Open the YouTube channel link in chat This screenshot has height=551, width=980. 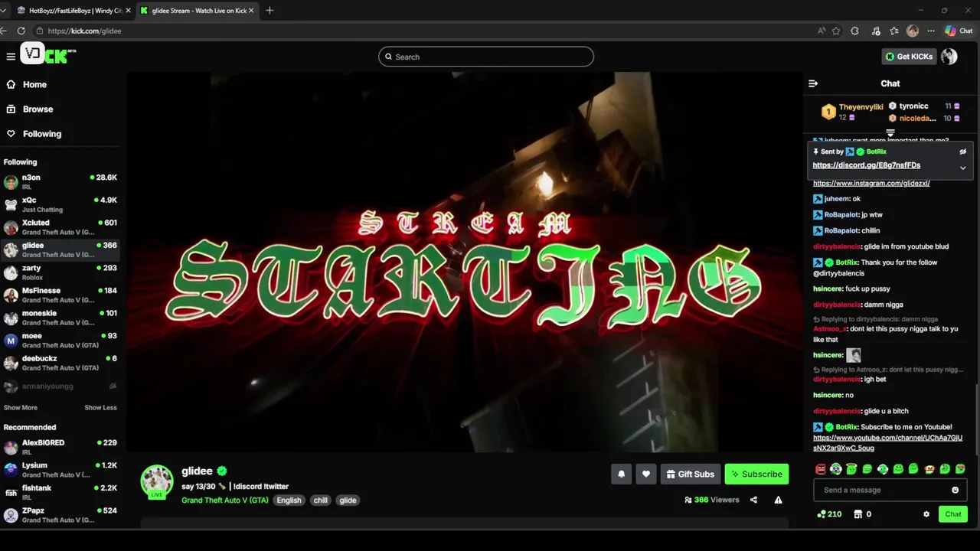coord(887,443)
